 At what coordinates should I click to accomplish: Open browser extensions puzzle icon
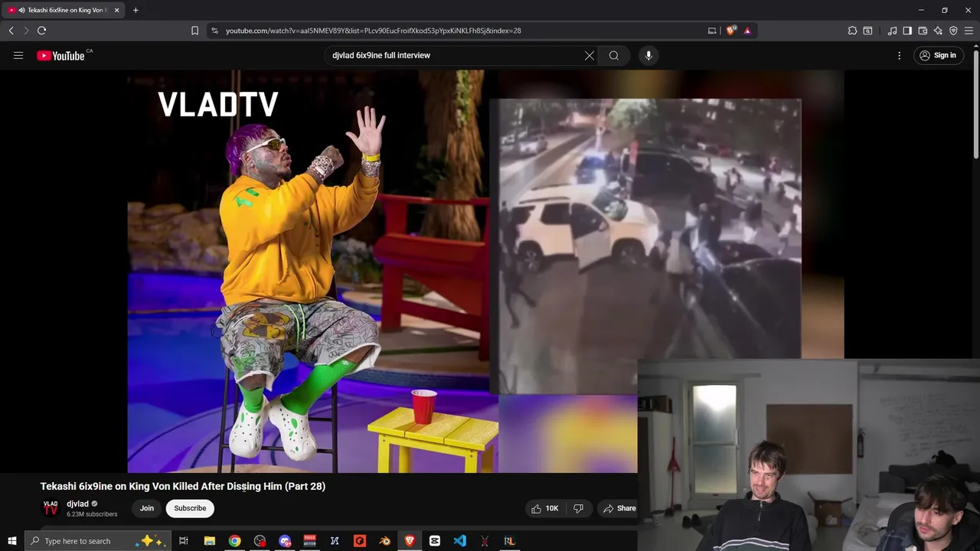[x=852, y=31]
